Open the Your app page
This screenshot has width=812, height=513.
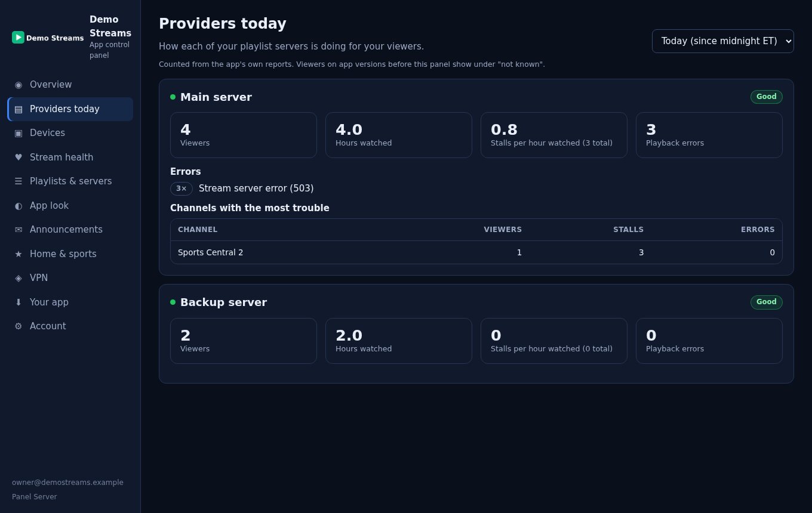click(x=70, y=302)
